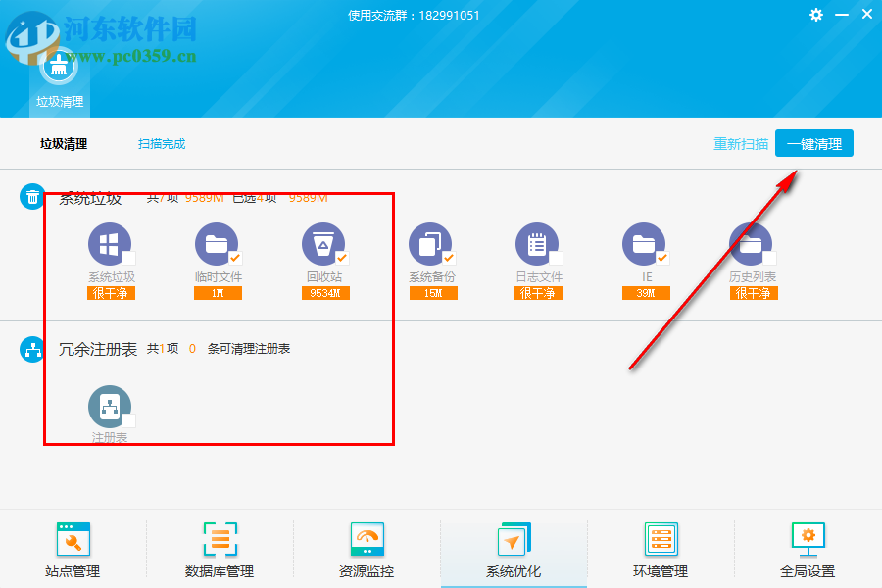Click the 冗余注册表 section icon
Screen dimensions: 882x588
pyautogui.click(x=32, y=350)
